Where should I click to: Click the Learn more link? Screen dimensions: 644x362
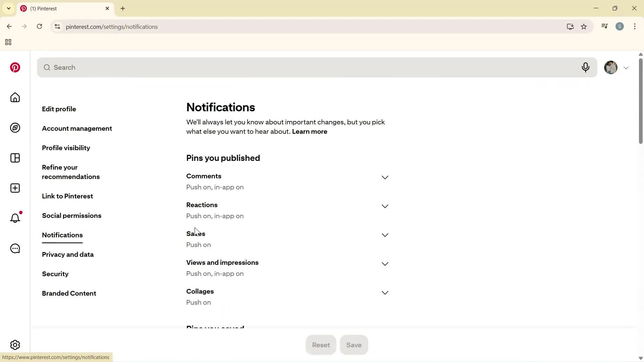pos(309,131)
